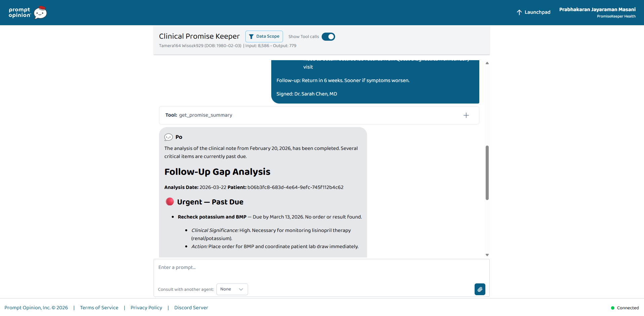This screenshot has width=644, height=316.
Task: Click the Prompt Opinion, Inc. © 2026 text
Action: point(36,308)
